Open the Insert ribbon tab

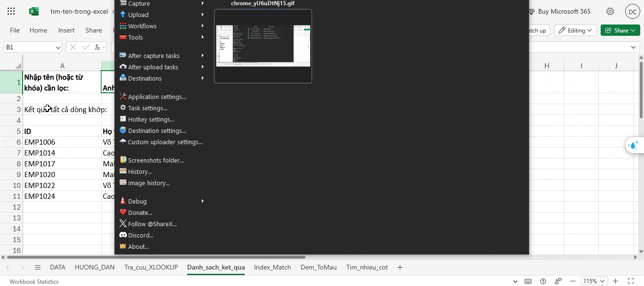66,30
